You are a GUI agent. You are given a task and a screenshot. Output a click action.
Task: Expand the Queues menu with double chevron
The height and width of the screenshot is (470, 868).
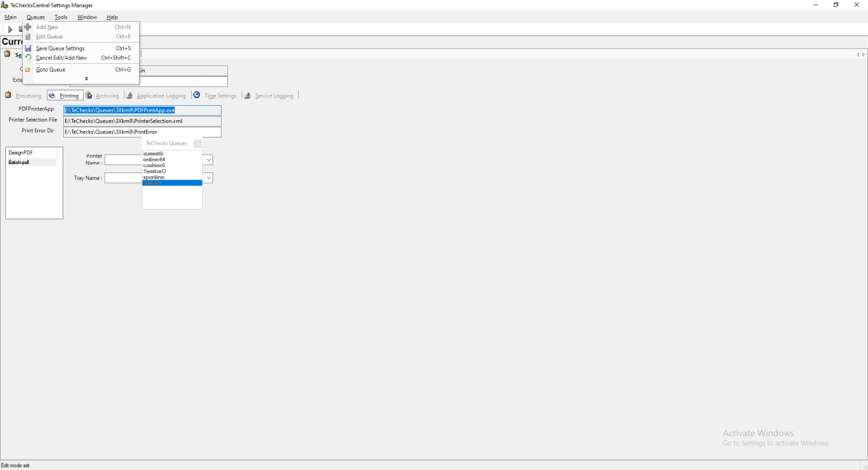87,79
